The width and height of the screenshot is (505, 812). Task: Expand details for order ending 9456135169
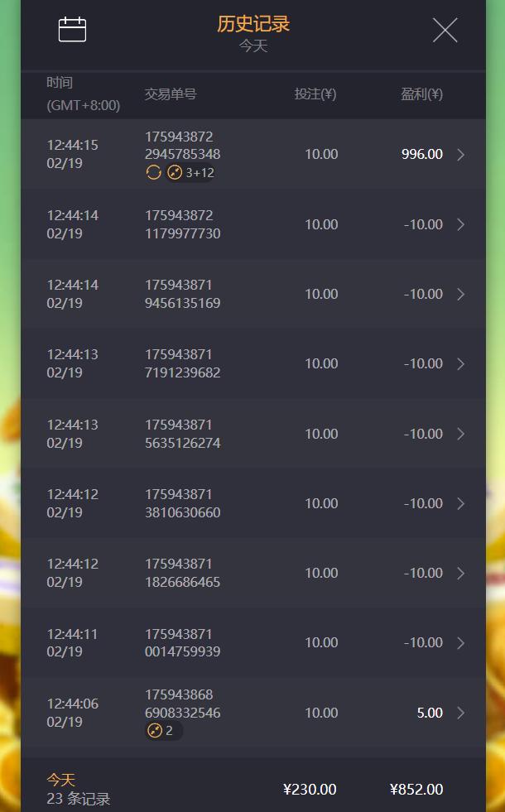click(461, 294)
